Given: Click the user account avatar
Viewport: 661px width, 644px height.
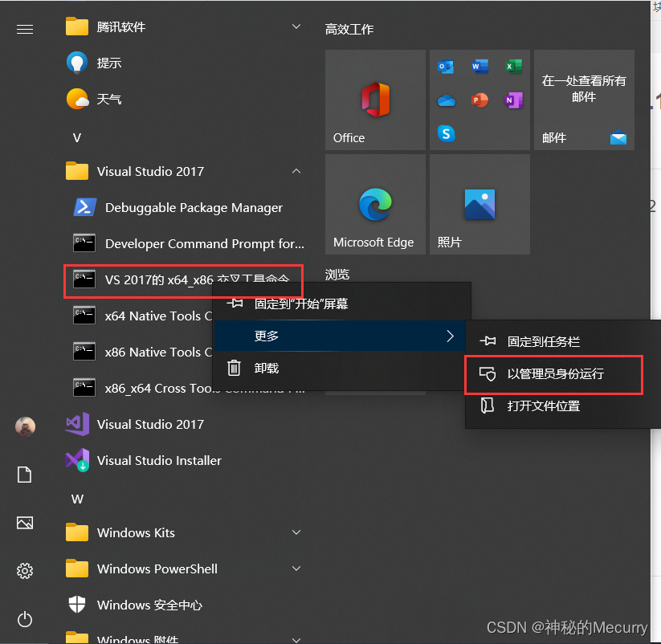Looking at the screenshot, I should coord(24,426).
